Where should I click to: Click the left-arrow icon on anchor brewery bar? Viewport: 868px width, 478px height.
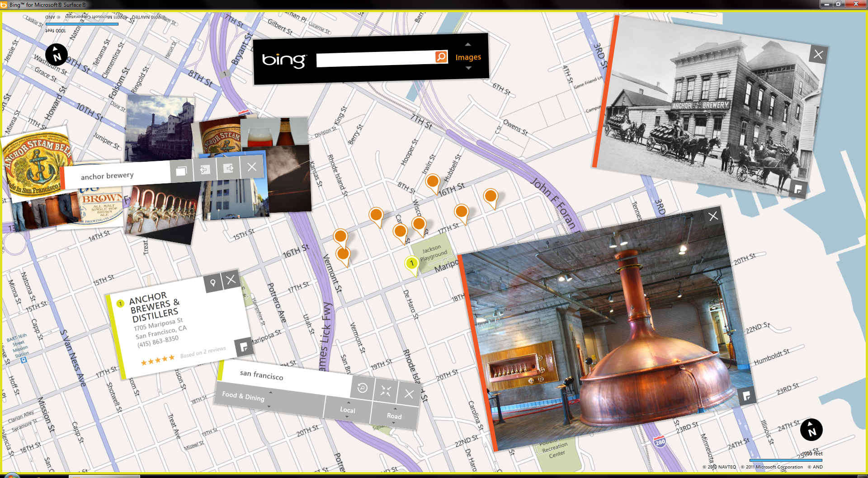click(x=204, y=169)
